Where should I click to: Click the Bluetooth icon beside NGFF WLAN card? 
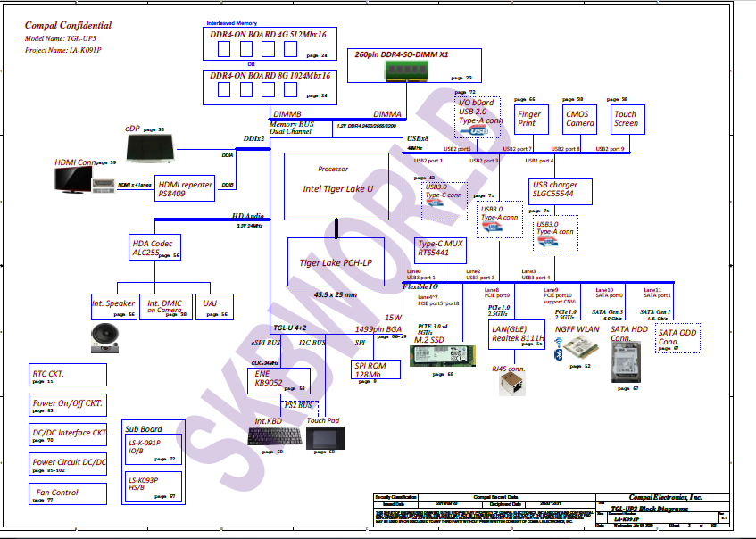click(x=559, y=354)
